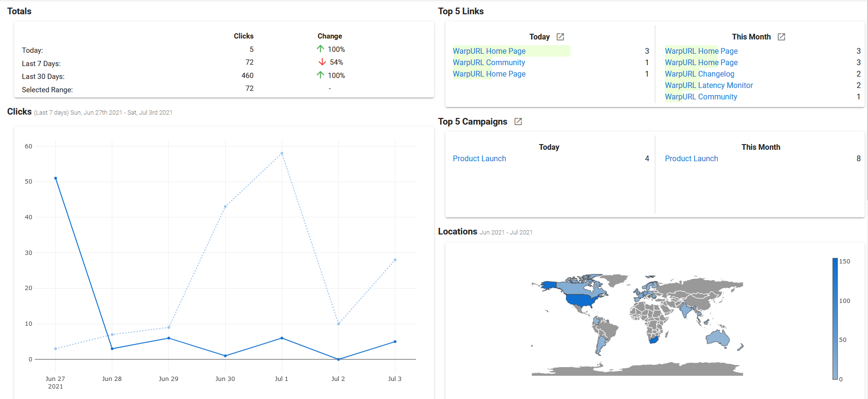868x399 pixels.
Task: Open today's WarpURL Home Page link with 3 clicks
Action: pyautogui.click(x=489, y=51)
